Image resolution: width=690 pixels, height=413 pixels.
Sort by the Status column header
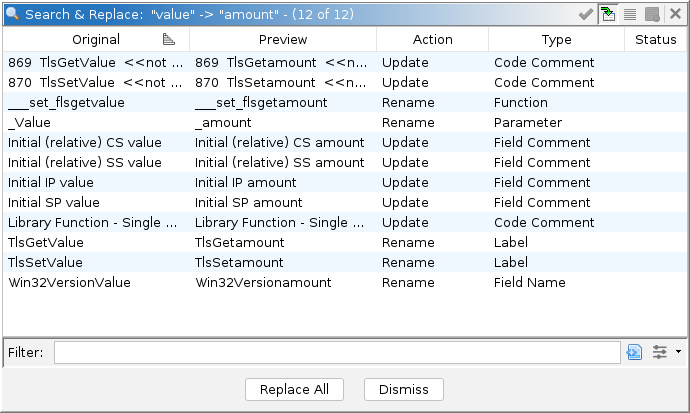656,40
